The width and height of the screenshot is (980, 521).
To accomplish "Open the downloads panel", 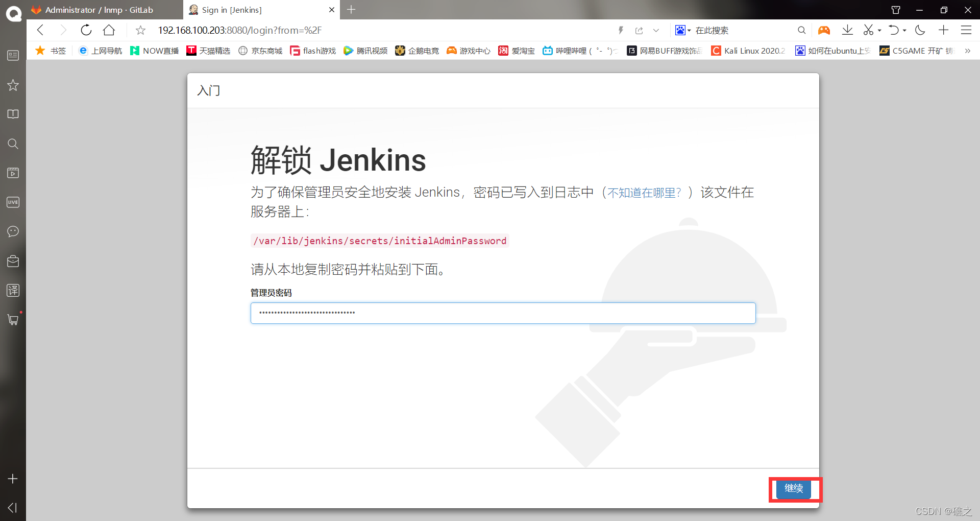I will click(x=847, y=30).
